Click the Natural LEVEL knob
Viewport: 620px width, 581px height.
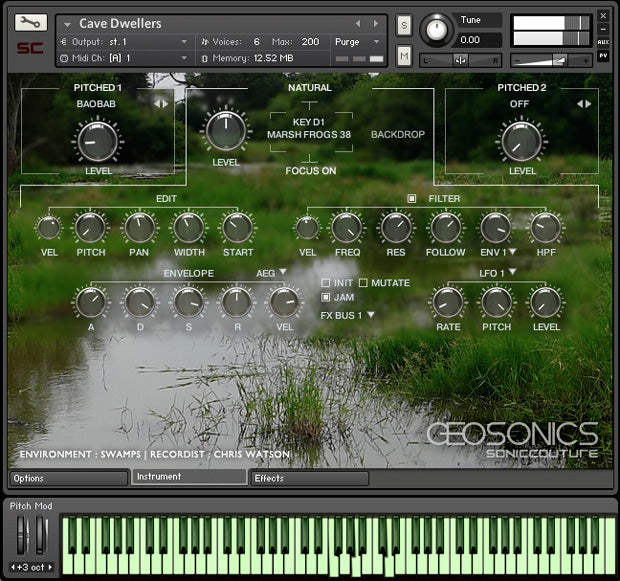pos(226,131)
